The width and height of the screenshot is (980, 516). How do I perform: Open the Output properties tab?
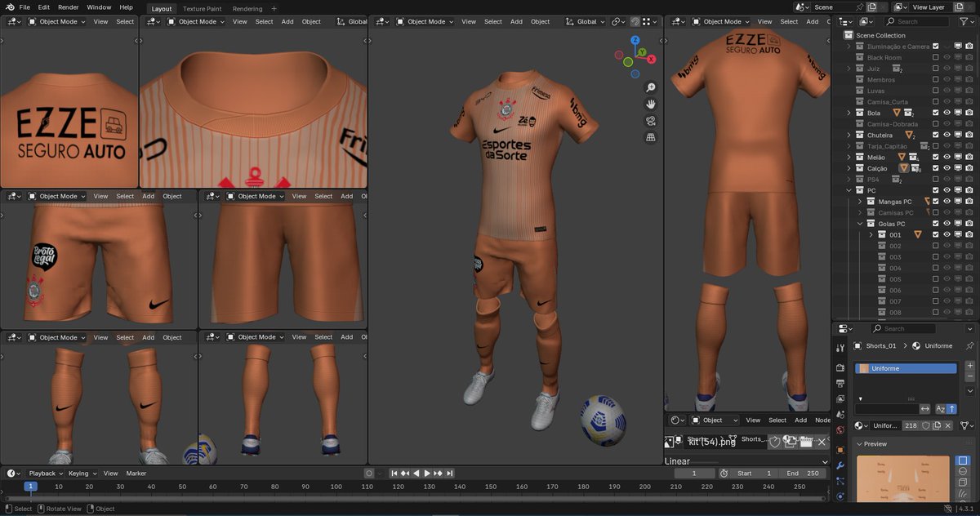[x=840, y=382]
